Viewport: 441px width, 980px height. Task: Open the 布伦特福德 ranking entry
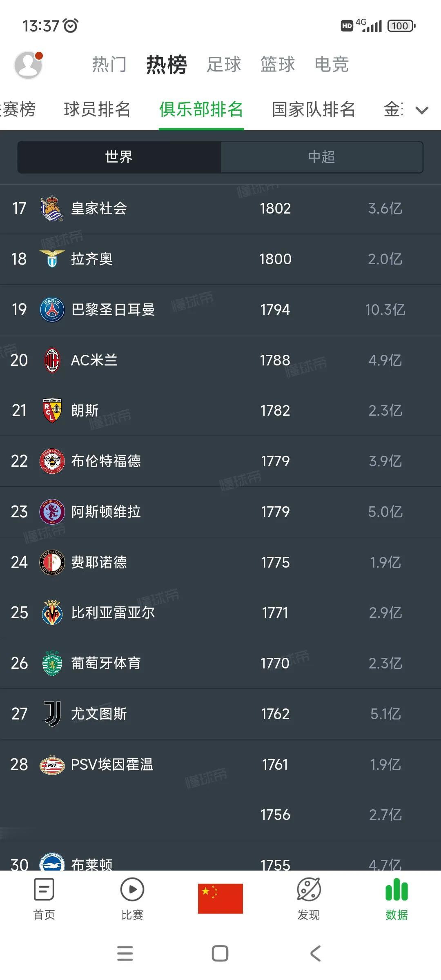coord(220,461)
